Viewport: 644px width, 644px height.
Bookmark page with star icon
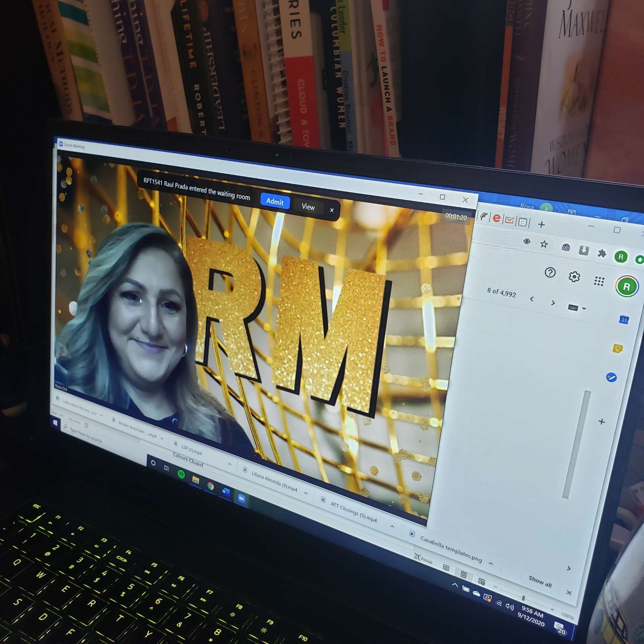pyautogui.click(x=544, y=244)
